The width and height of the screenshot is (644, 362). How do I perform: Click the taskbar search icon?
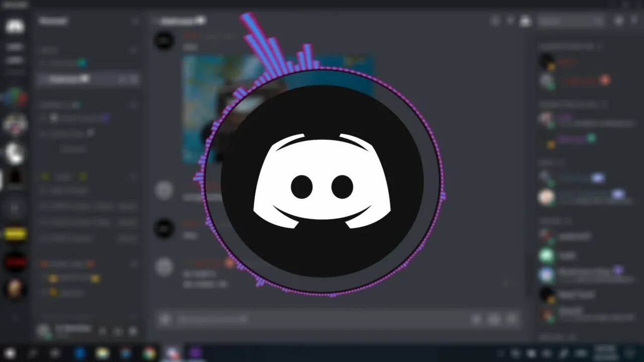click(x=33, y=353)
